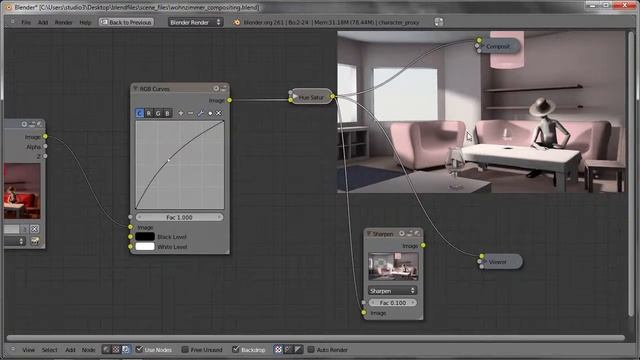This screenshot has width=640, height=360.
Task: Unlink scene X button on left node
Action: pyautogui.click(x=35, y=229)
